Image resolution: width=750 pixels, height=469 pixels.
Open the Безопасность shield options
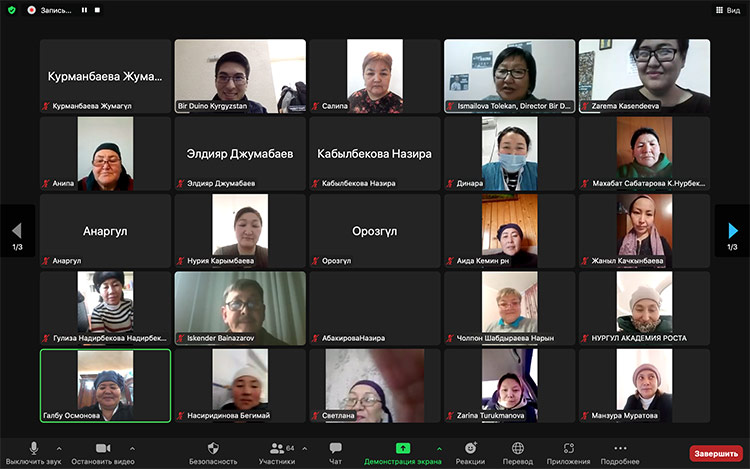pyautogui.click(x=213, y=452)
